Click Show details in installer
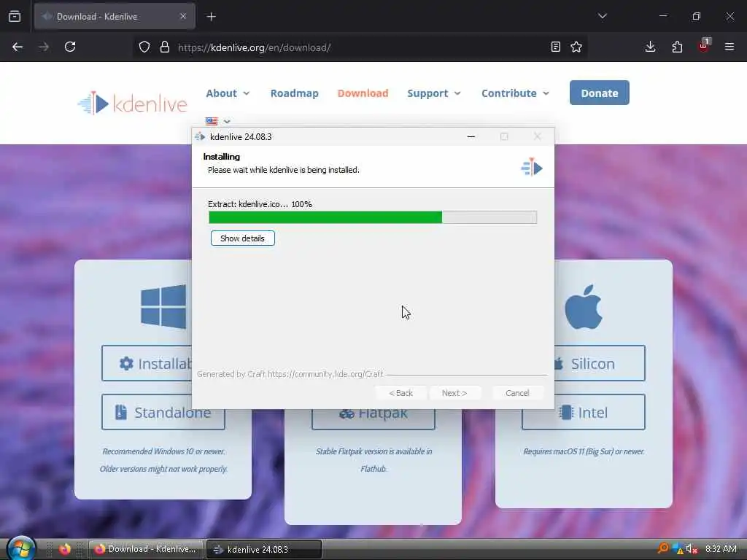 coord(242,238)
